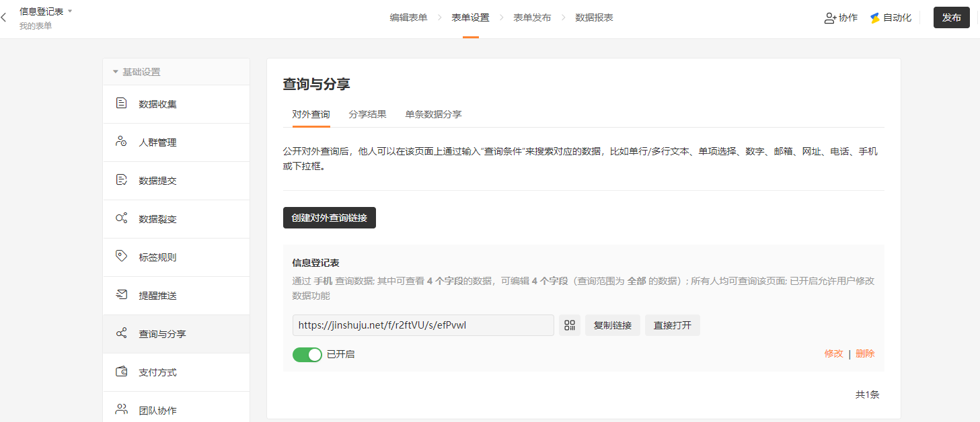This screenshot has height=422, width=980.
Task: Click the 共1条 count text
Action: pos(867,394)
